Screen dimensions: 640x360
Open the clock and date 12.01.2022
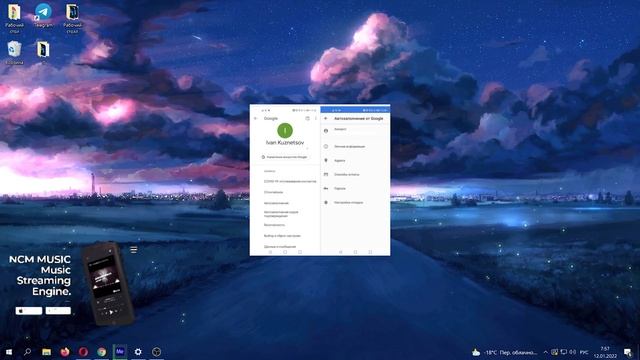click(605, 352)
